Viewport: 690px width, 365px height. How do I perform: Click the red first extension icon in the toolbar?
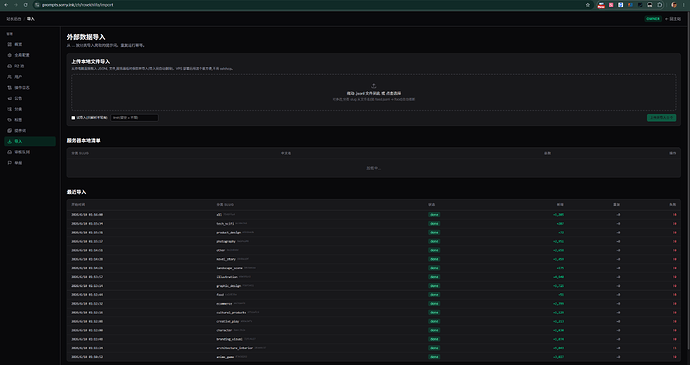pyautogui.click(x=601, y=5)
